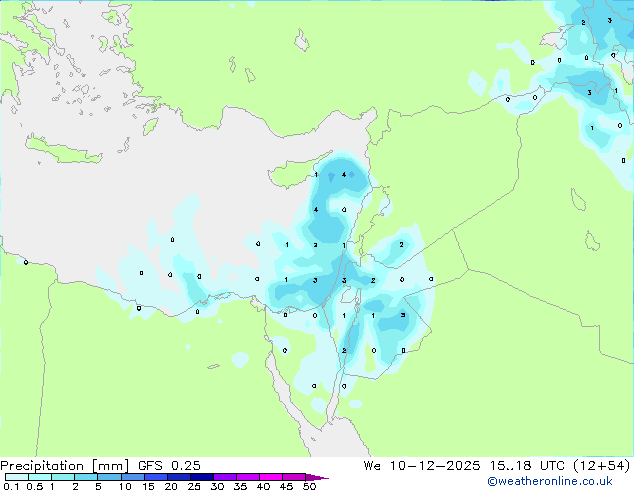Select the 25–30 mm navy legend box
The width and height of the screenshot is (634, 490).
[x=202, y=477]
